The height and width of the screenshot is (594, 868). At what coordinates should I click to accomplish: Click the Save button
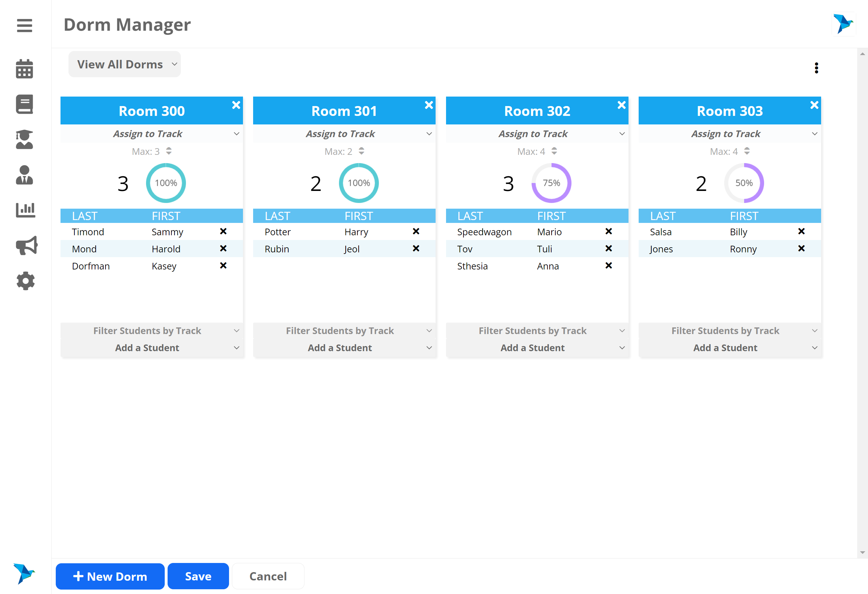(x=198, y=576)
